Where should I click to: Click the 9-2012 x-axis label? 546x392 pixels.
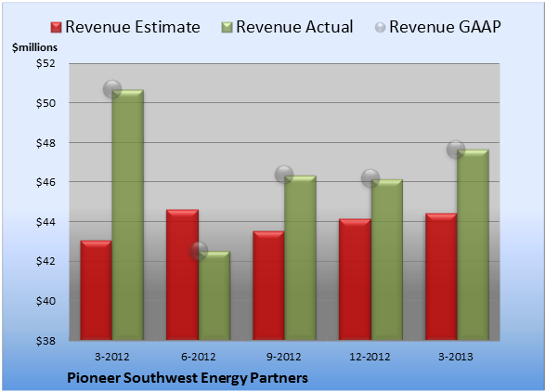click(284, 357)
